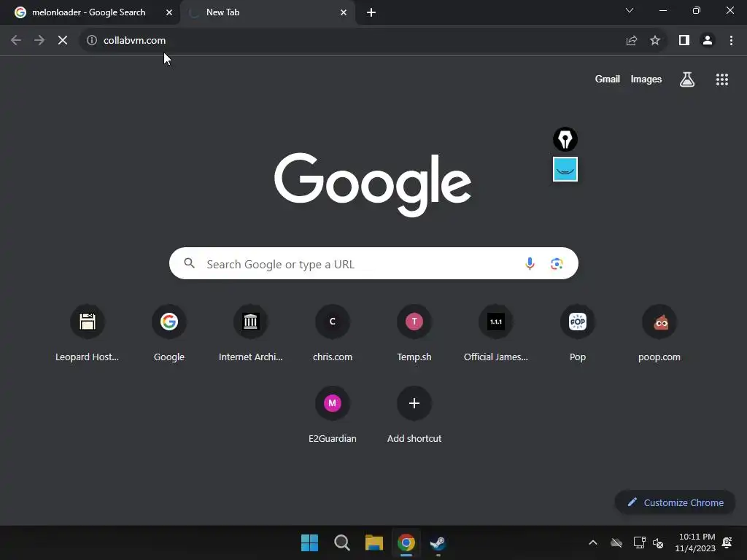Open the chris.com shortcut
The image size is (747, 560).
pyautogui.click(x=333, y=334)
